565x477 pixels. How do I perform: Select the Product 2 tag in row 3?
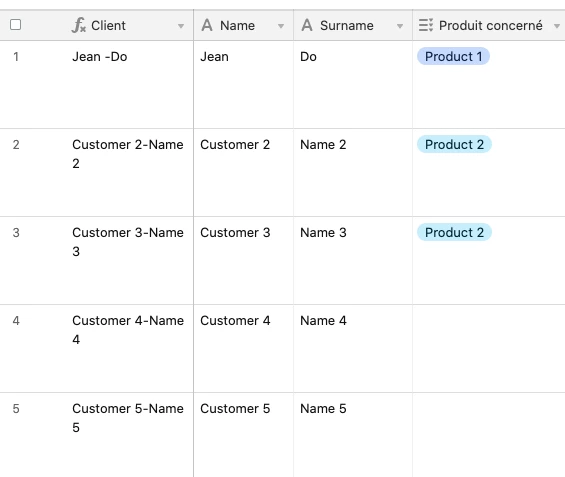(x=454, y=232)
